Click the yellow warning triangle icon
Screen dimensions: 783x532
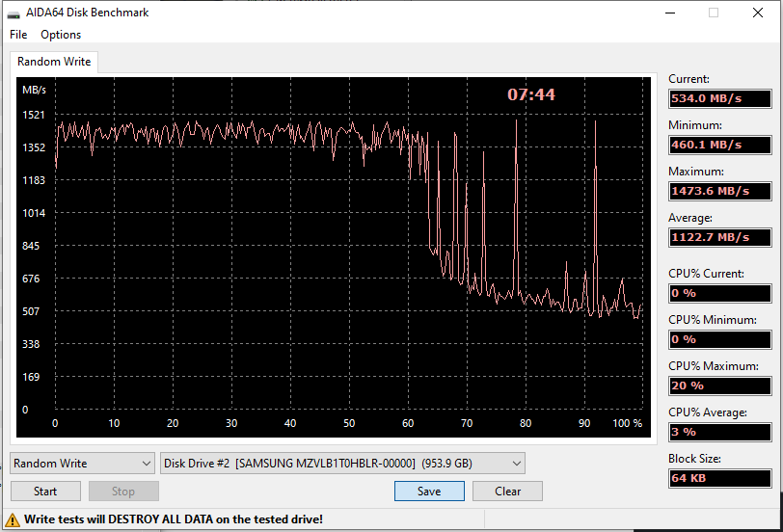tap(12, 519)
